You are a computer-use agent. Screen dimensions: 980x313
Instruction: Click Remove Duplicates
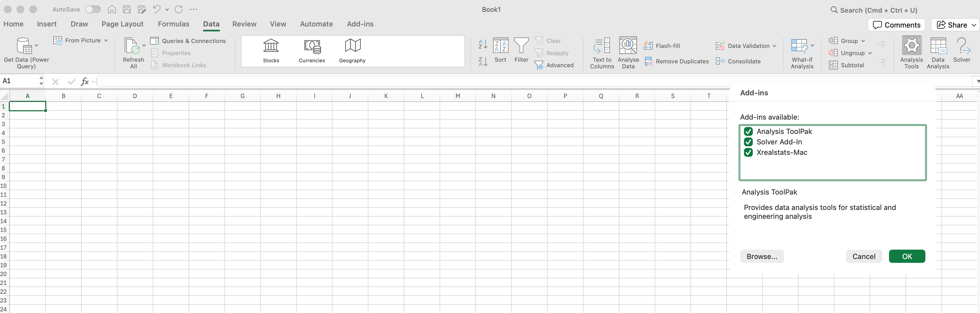676,61
